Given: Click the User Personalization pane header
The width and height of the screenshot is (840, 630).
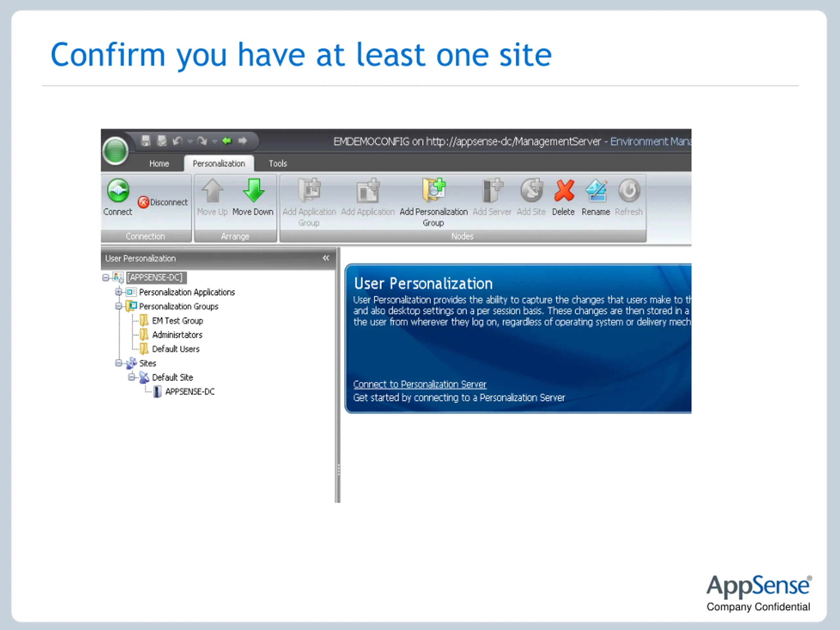Looking at the screenshot, I should (218, 259).
